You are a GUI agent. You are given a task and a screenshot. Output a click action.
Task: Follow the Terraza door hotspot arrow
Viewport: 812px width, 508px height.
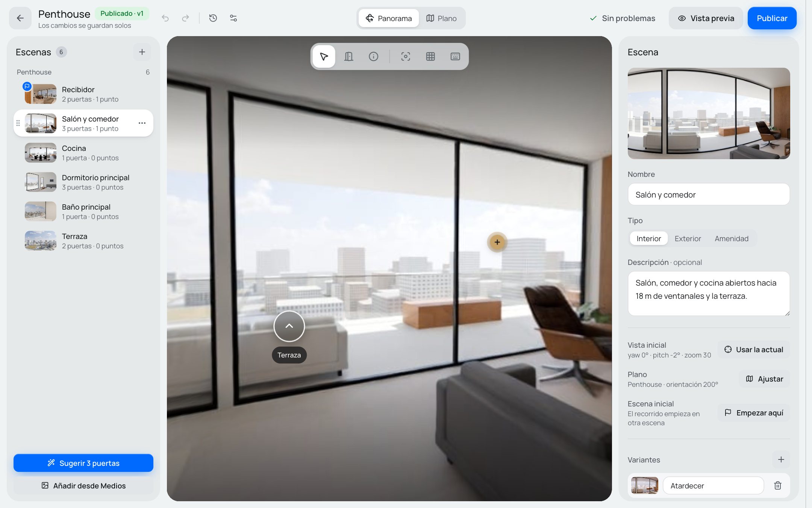click(289, 326)
